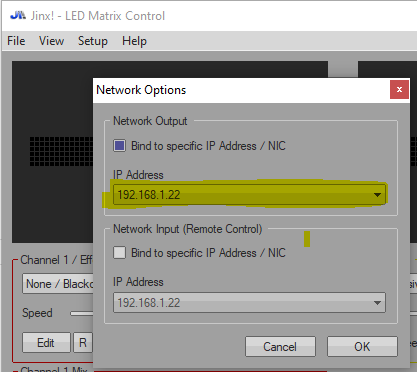Click the Edit button in Channel 1
This screenshot has height=372, width=417.
click(x=46, y=342)
